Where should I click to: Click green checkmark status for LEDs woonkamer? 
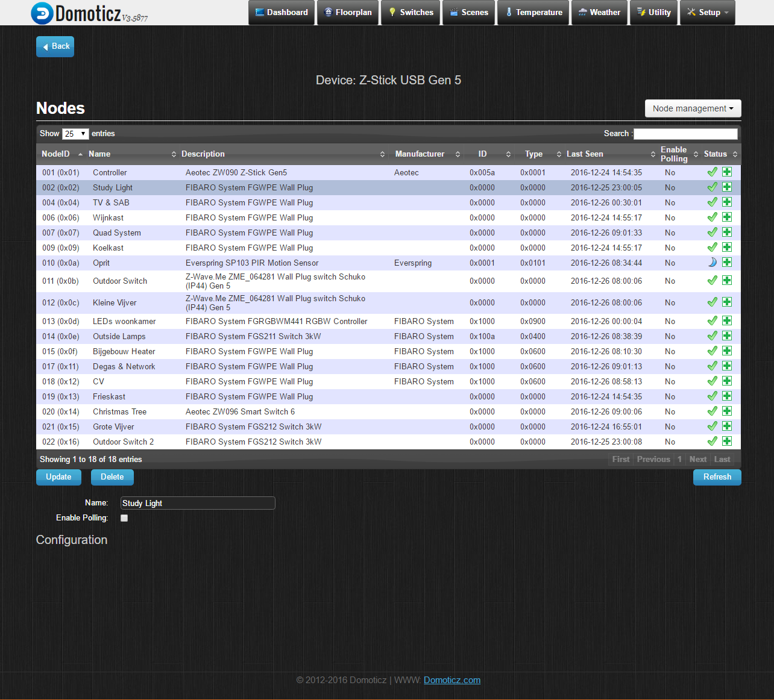tap(713, 320)
